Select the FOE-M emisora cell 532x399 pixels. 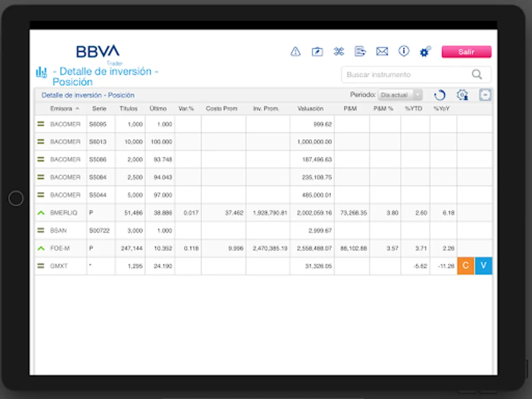(59, 248)
